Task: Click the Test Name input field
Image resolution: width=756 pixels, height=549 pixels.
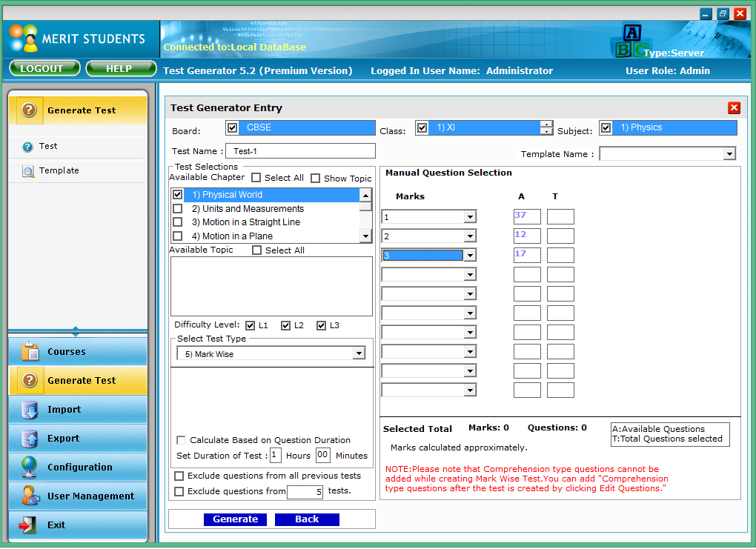Action: pos(300,151)
